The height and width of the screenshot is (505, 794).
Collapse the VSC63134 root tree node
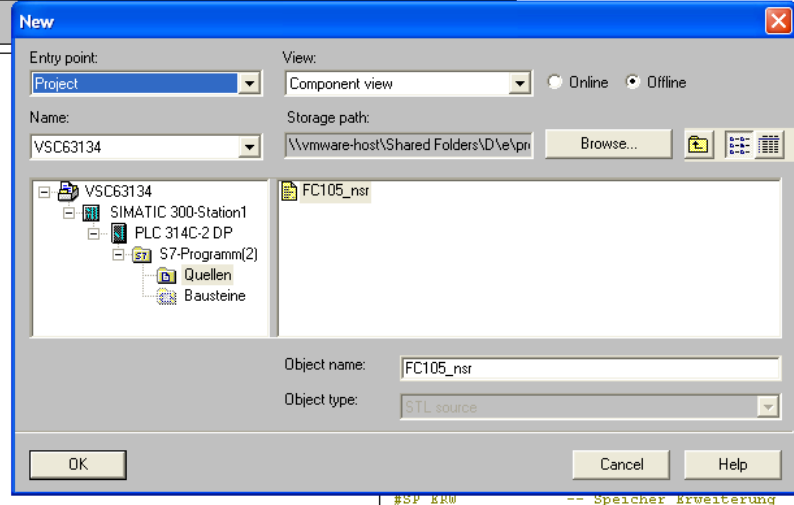43,191
